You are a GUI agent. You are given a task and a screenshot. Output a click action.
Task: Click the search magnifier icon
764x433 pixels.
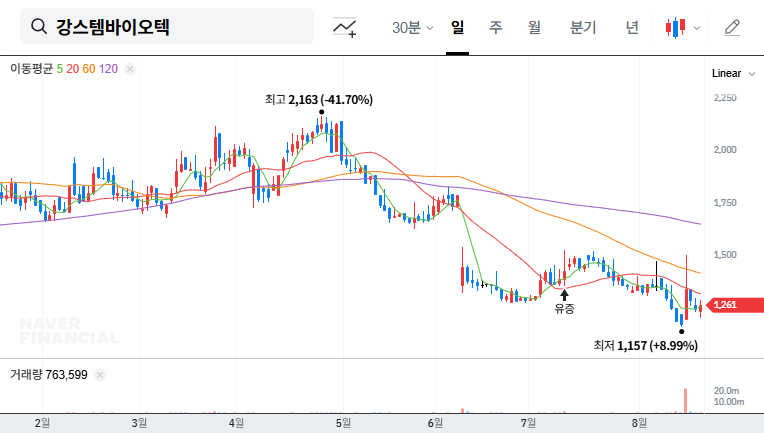pos(39,27)
